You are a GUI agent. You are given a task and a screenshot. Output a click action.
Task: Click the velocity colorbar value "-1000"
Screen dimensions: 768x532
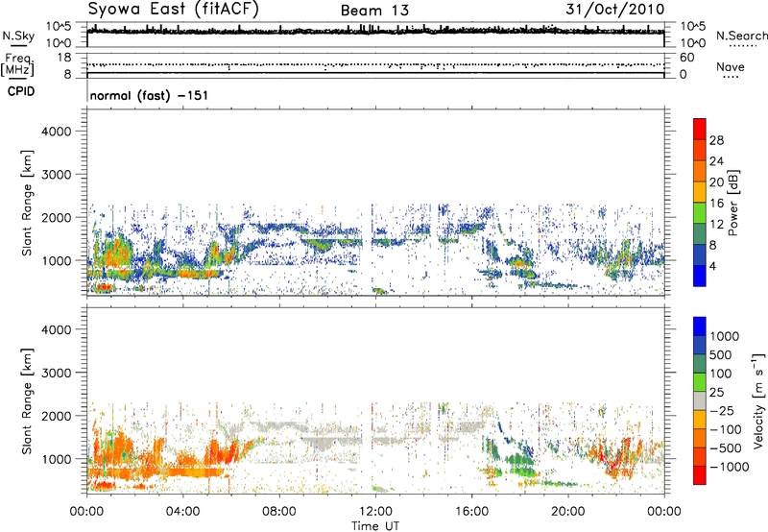tap(729, 467)
